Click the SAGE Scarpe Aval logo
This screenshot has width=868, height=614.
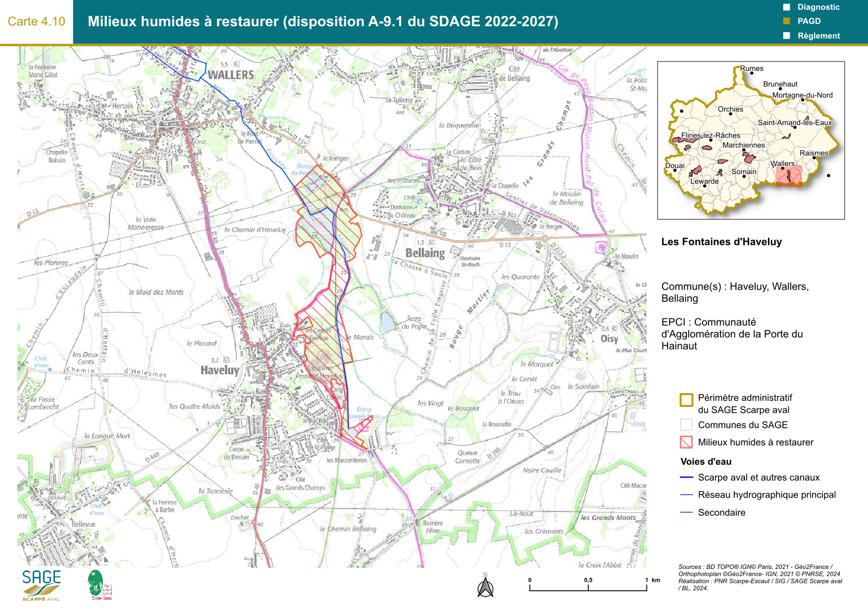(41, 585)
